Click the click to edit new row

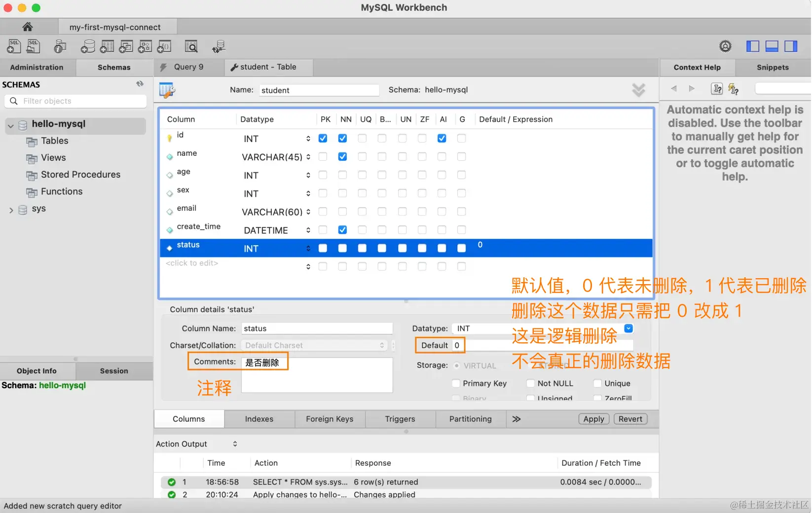point(192,263)
